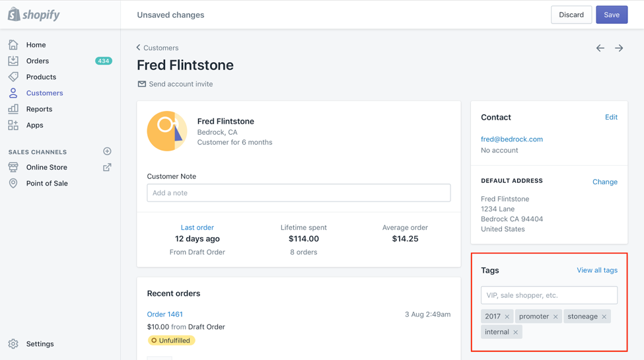
Task: Go to previous customer arrow
Action: click(x=600, y=48)
